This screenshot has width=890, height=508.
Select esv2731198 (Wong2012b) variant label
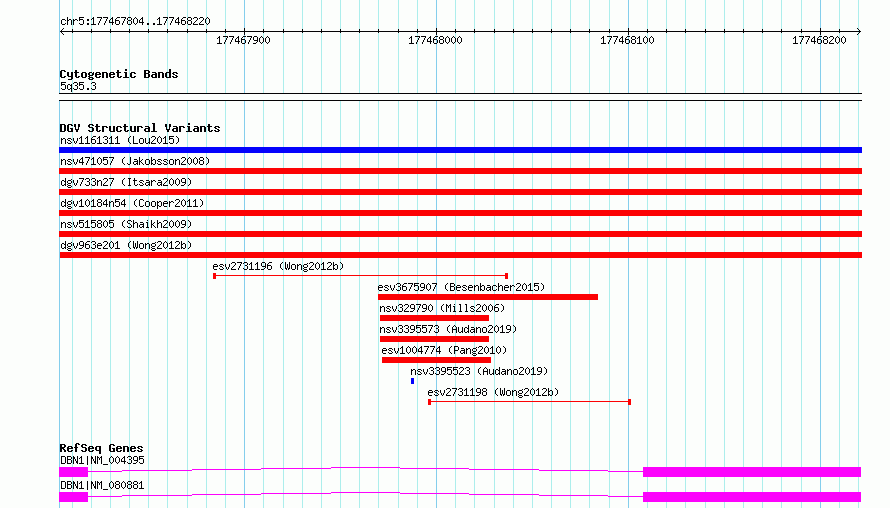(493, 392)
